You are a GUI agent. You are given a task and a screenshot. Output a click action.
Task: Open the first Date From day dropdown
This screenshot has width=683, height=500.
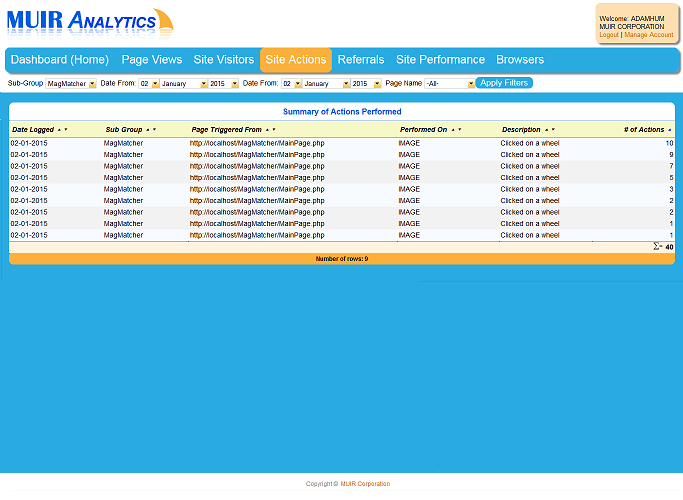pos(155,84)
